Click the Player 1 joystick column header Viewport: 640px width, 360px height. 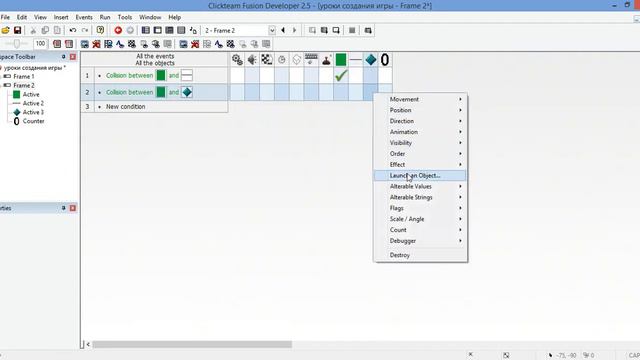tap(326, 60)
